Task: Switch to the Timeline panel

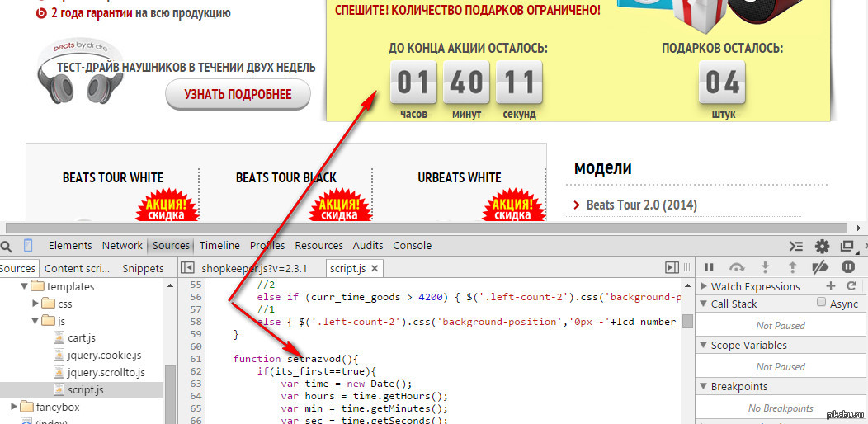Action: (x=219, y=245)
